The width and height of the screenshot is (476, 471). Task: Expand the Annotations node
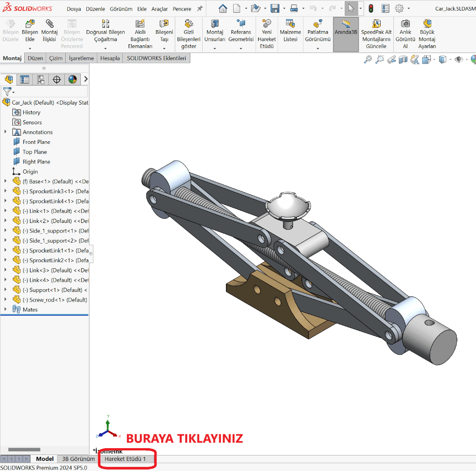tap(5, 132)
